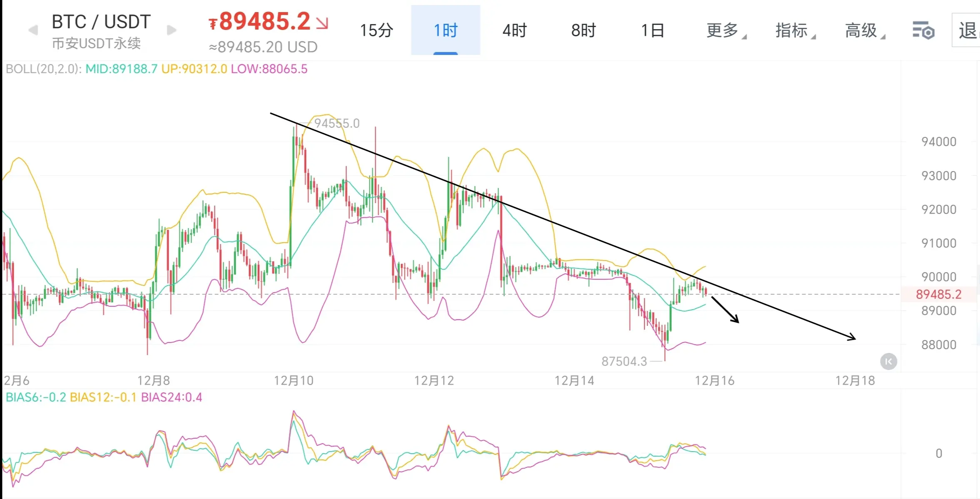
Task: Click the BTC / USDT pair title
Action: [x=101, y=22]
